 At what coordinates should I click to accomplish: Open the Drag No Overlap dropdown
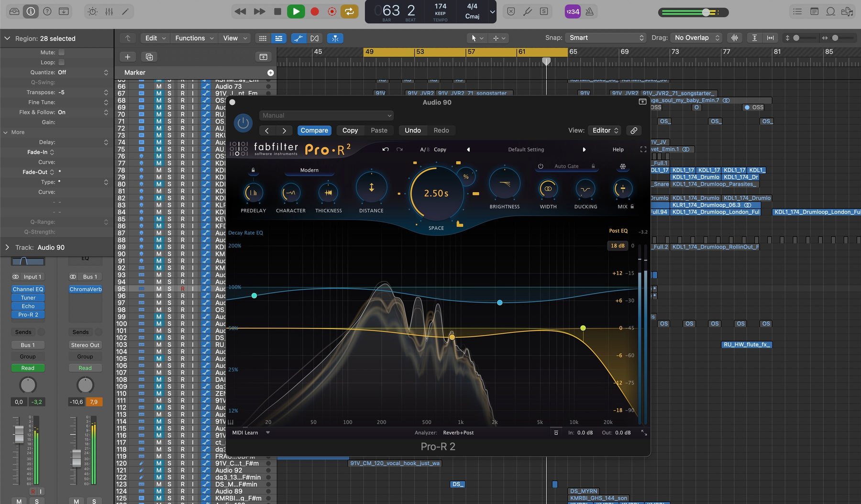click(696, 38)
